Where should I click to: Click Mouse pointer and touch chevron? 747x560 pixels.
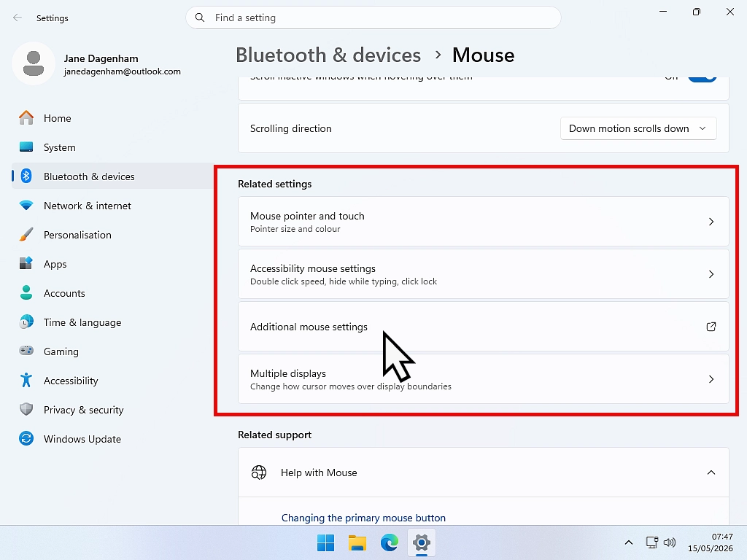(x=711, y=222)
